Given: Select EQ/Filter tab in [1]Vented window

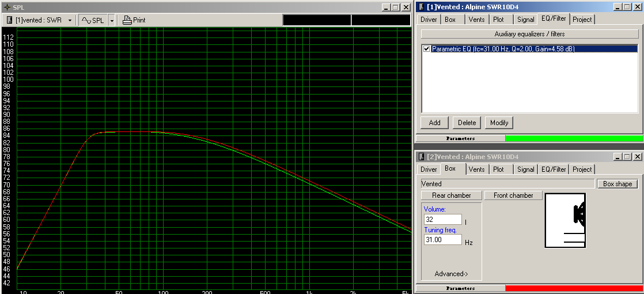Looking at the screenshot, I should coord(554,18).
